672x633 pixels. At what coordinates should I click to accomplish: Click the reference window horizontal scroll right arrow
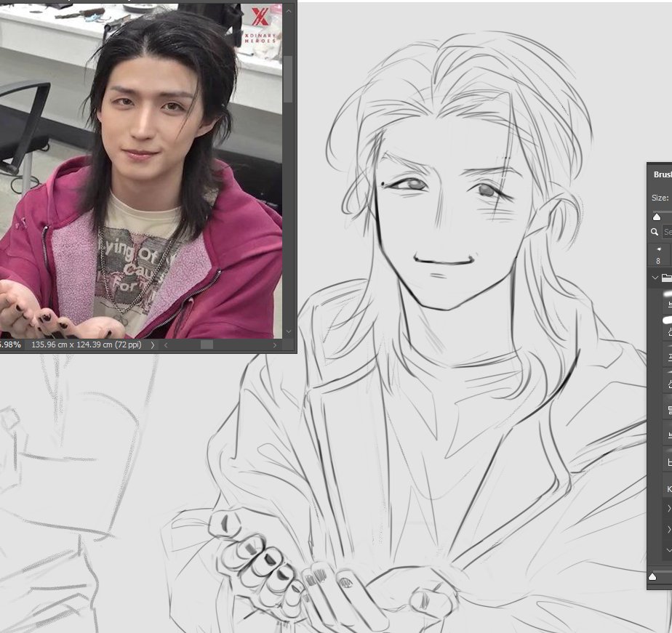[275, 344]
